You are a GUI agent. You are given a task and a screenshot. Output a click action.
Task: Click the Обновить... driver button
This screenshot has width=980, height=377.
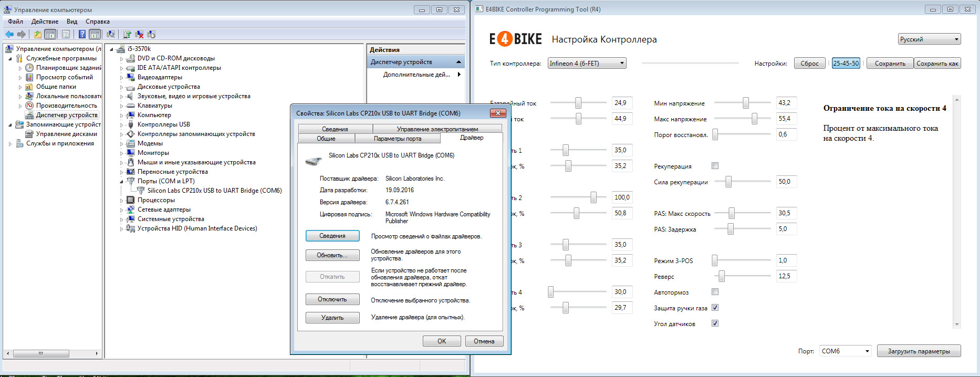(x=332, y=255)
